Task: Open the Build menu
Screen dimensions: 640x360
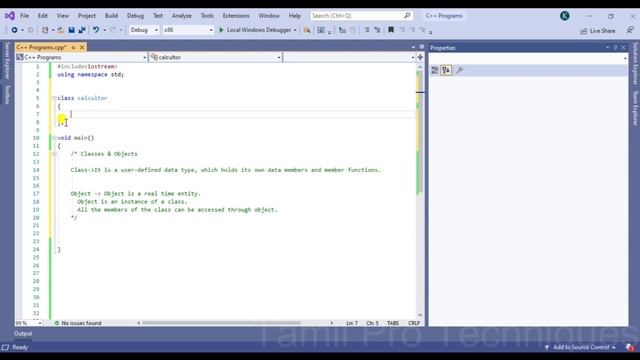Action: pyautogui.click(x=111, y=16)
